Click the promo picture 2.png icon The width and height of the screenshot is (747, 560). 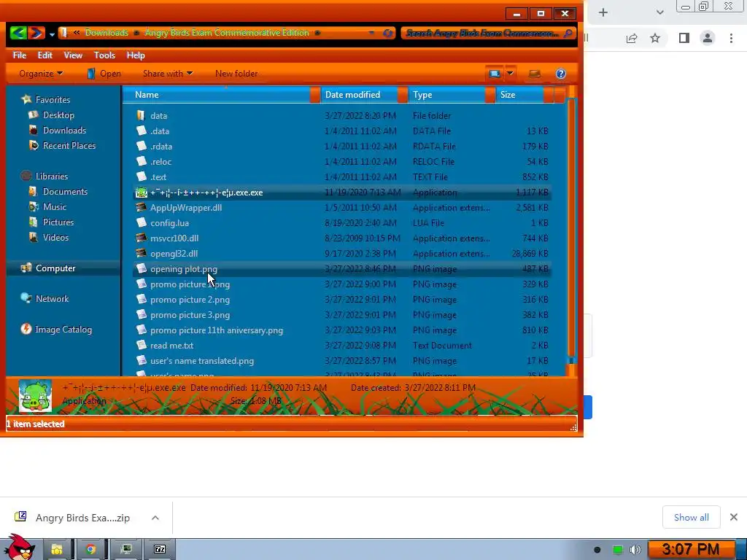coord(141,299)
